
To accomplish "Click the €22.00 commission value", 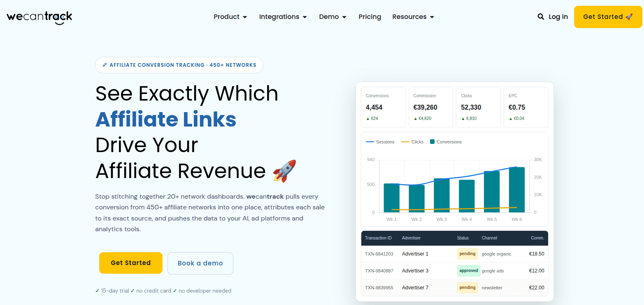I will (537, 288).
